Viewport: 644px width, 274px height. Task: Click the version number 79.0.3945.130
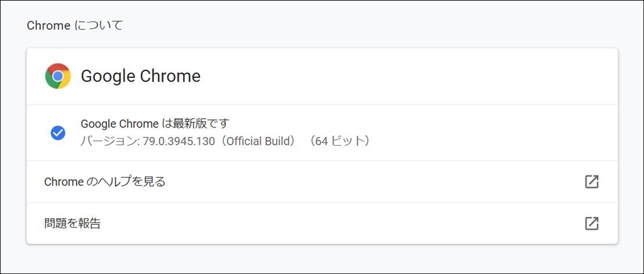point(170,141)
